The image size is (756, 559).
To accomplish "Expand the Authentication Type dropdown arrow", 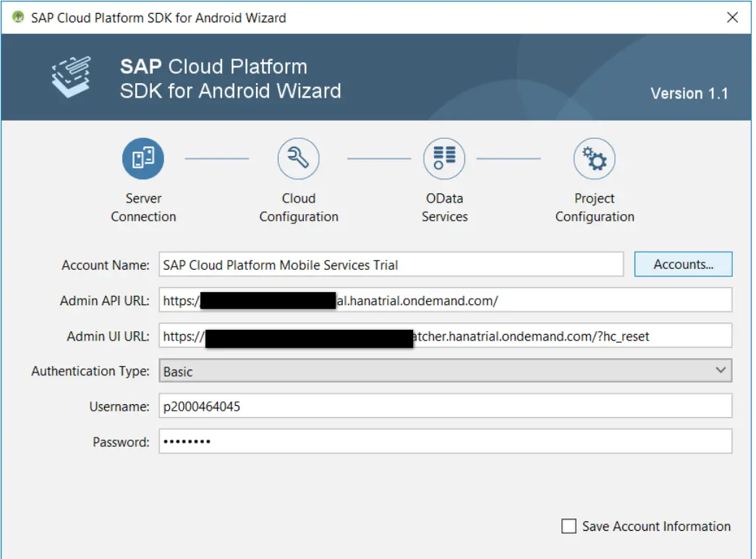I will click(x=721, y=371).
